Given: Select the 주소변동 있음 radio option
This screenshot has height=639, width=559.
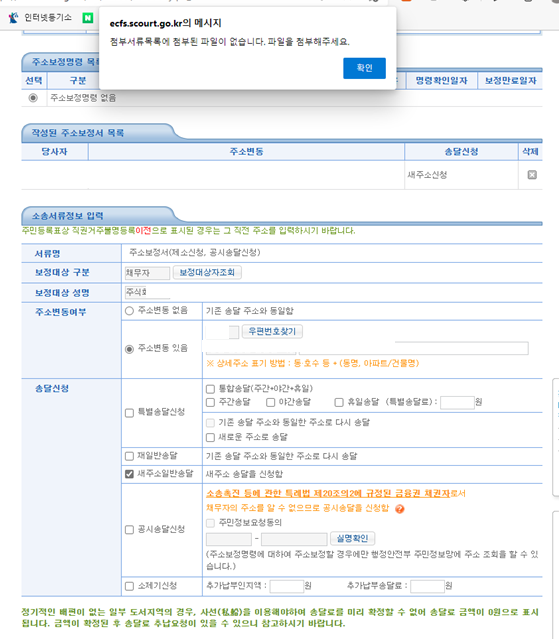Looking at the screenshot, I should (129, 349).
